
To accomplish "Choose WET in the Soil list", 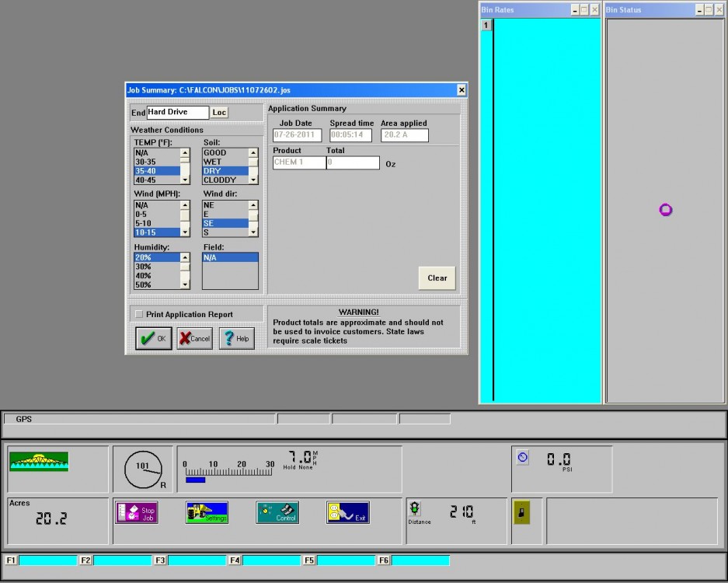I will 225,162.
